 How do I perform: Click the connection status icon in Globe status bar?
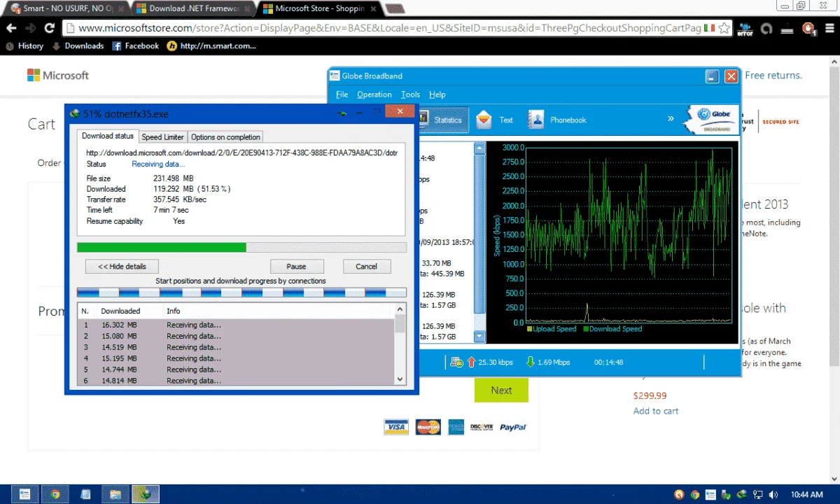(456, 362)
